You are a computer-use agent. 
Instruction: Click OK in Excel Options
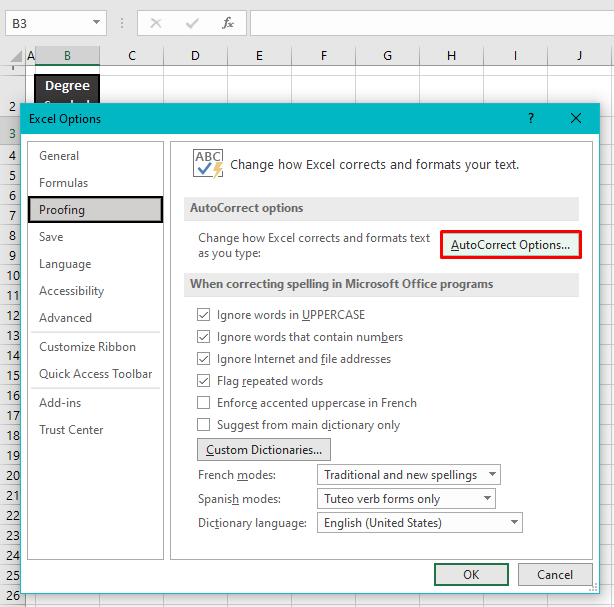[x=471, y=574]
